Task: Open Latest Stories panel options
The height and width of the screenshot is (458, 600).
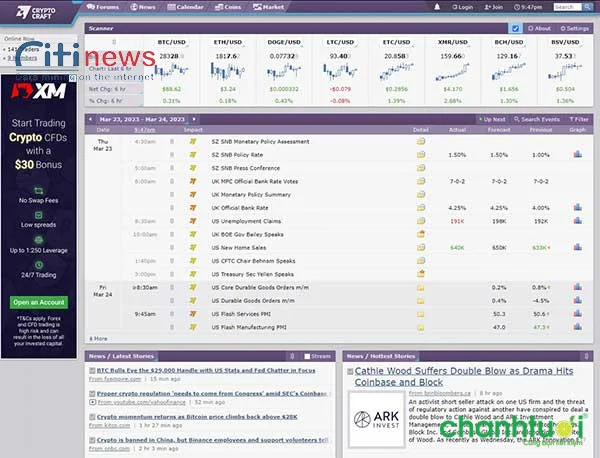Action: 292,356
